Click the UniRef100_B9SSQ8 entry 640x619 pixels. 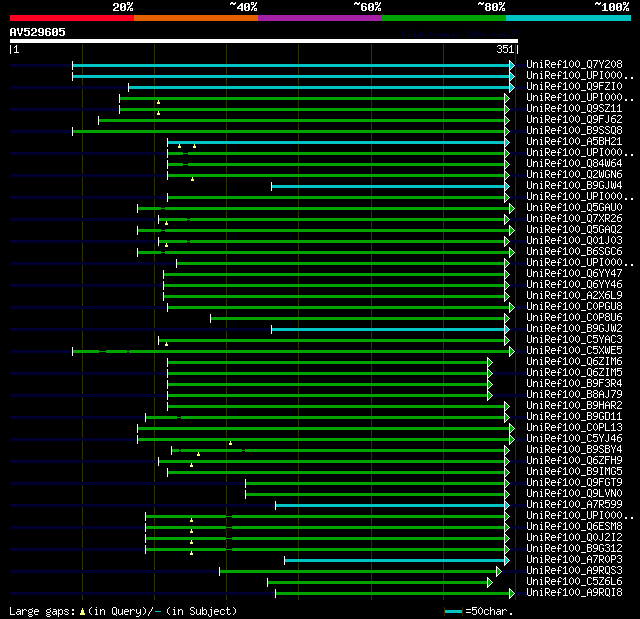click(574, 131)
